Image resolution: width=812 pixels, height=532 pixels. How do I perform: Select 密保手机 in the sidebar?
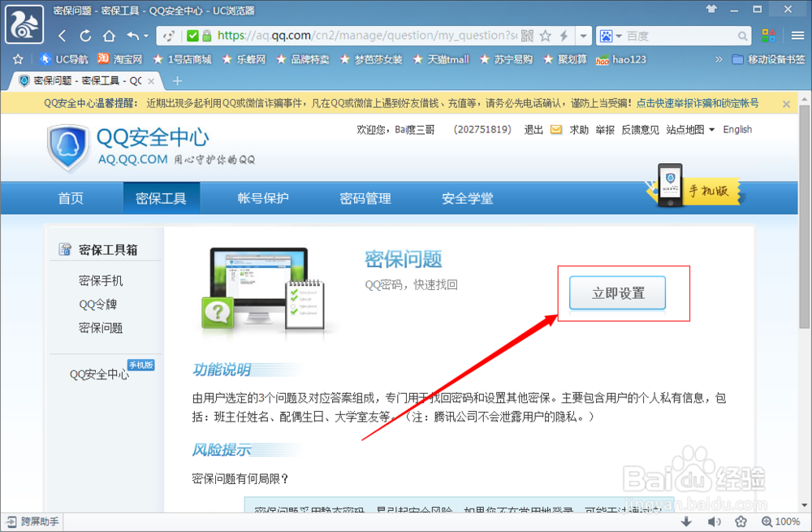(x=101, y=281)
